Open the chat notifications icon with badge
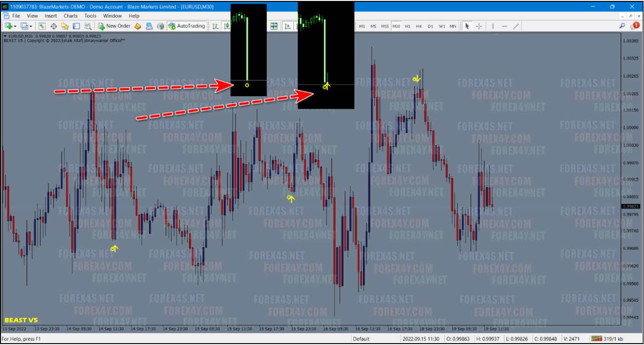644x345 pixels. (x=635, y=26)
